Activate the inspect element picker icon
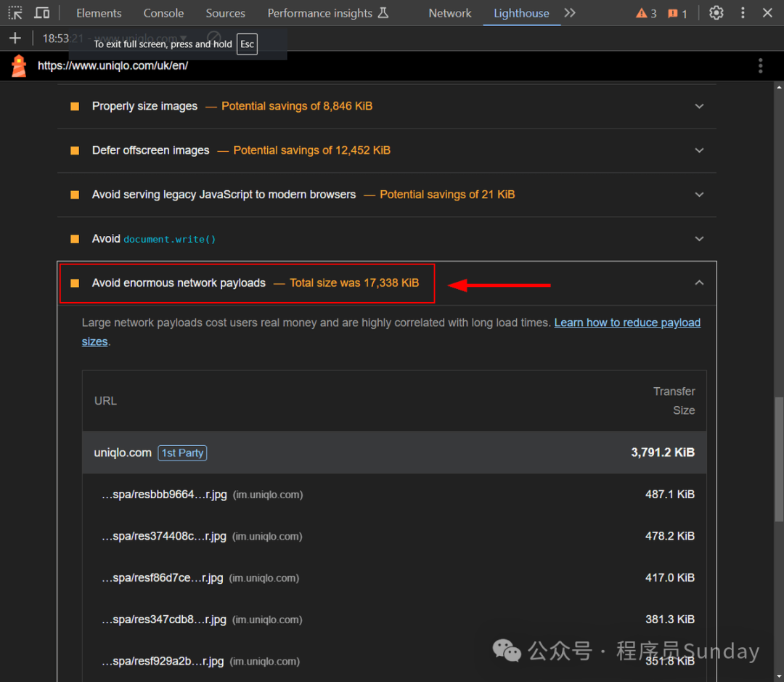 tap(15, 13)
